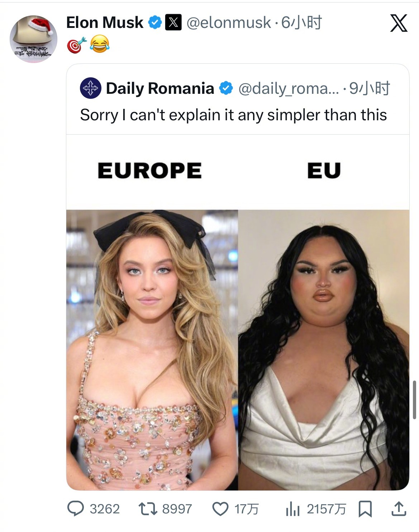
Task: Open the Santa-hat profile avatar
Action: 33,39
